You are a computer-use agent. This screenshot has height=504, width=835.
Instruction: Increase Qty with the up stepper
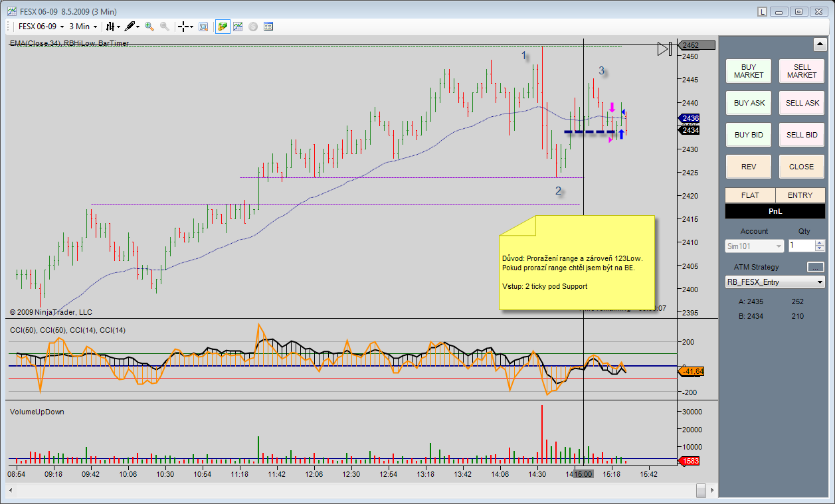pyautogui.click(x=820, y=242)
